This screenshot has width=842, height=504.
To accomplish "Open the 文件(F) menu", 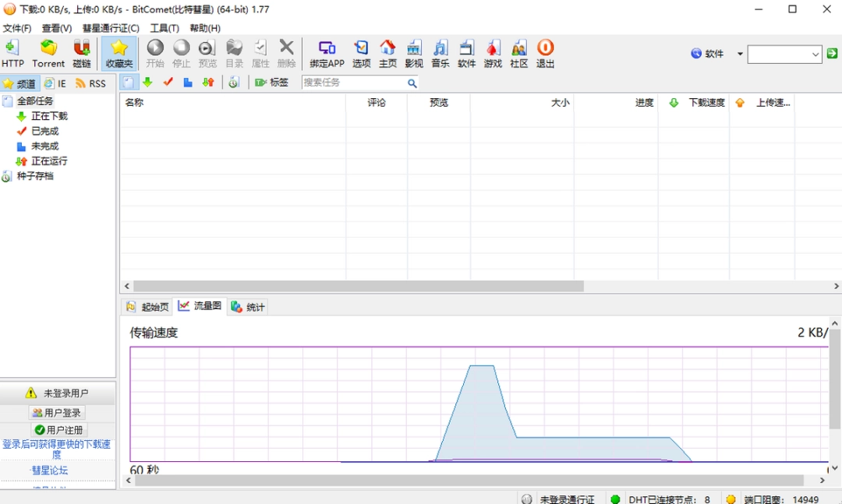I will [x=17, y=28].
